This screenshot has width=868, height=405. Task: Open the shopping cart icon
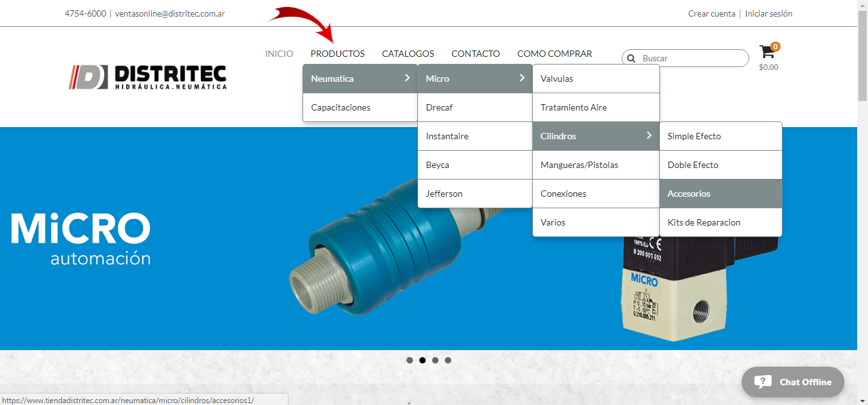tap(767, 52)
